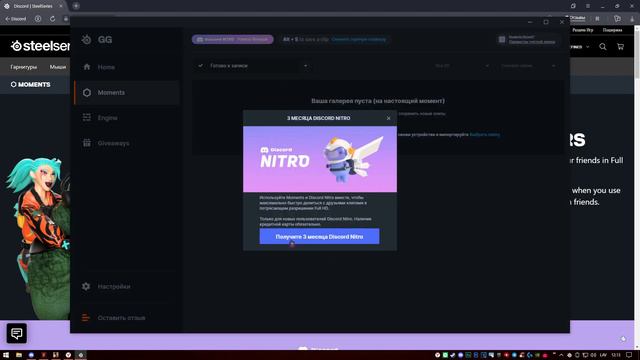640x360 pixels.
Task: Click Поддержка link on website
Action: point(612,30)
